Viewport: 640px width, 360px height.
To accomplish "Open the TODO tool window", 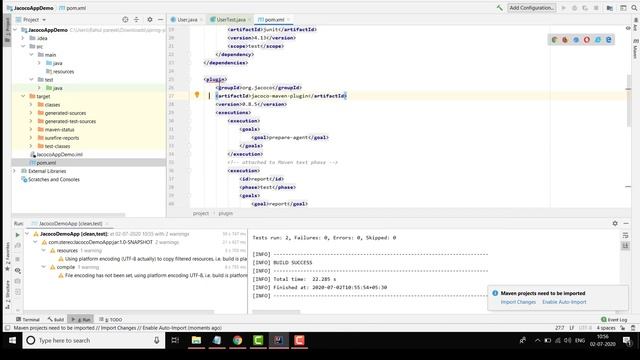I will pyautogui.click(x=111, y=320).
